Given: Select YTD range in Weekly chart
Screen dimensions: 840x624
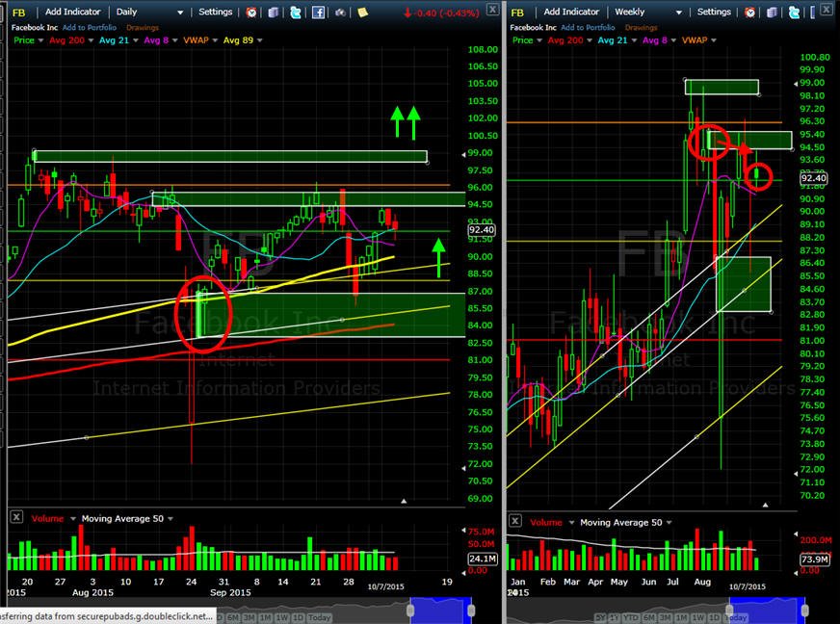Looking at the screenshot, I should point(632,617).
